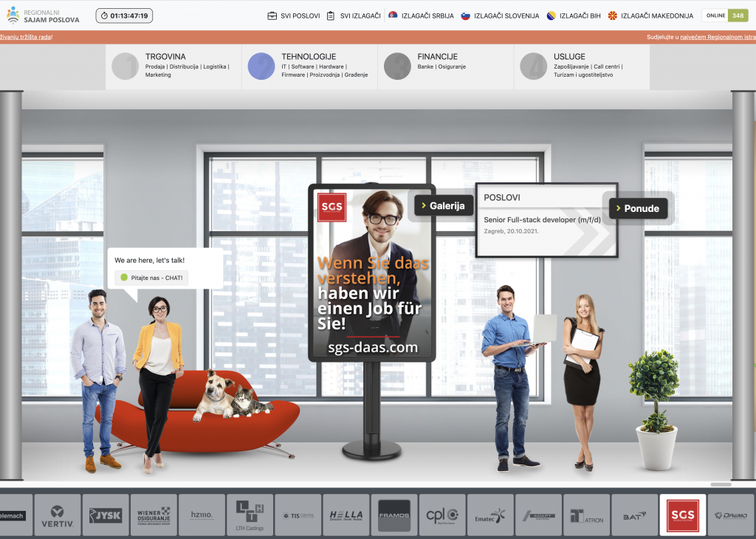
Task: Open the Ematec exhibitor logo
Action: click(490, 515)
